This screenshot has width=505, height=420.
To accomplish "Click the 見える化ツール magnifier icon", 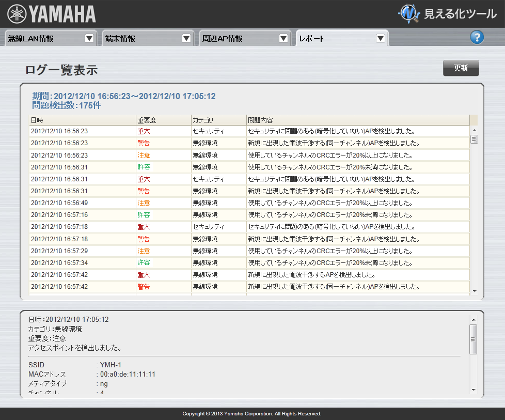I will click(409, 14).
